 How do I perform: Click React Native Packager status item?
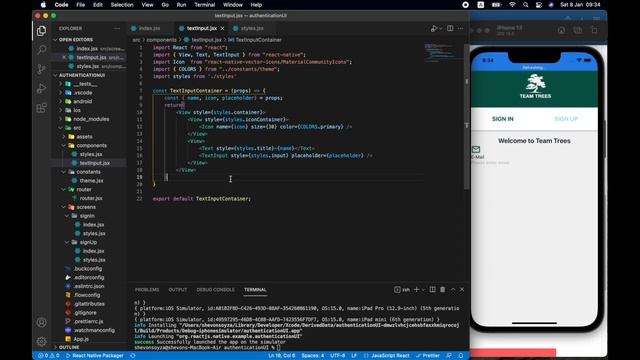tap(95, 356)
